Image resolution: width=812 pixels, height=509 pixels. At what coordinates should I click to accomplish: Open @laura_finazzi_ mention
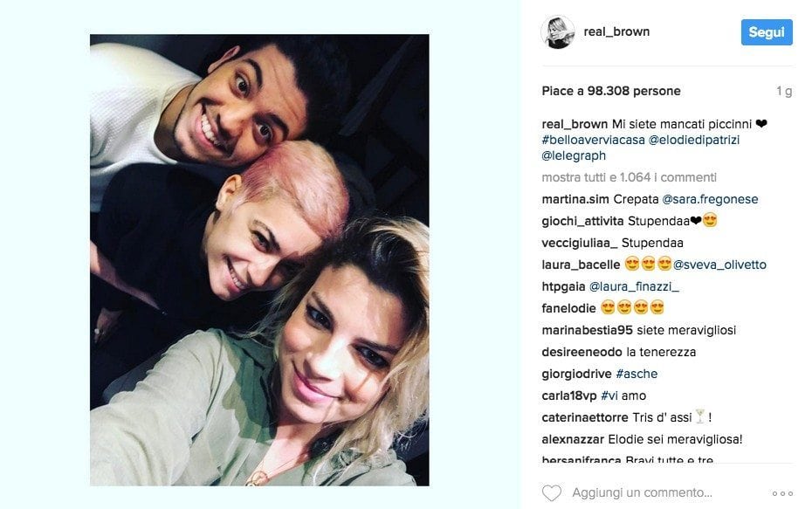pos(634,286)
